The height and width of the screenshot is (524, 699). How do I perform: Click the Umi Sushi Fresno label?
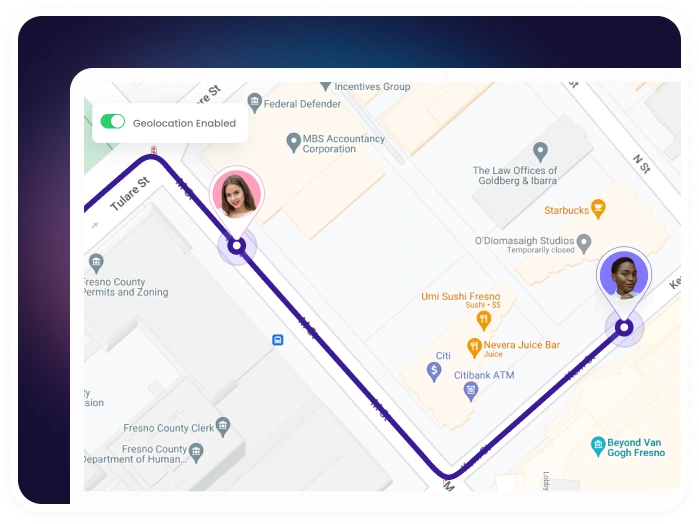[x=461, y=296]
